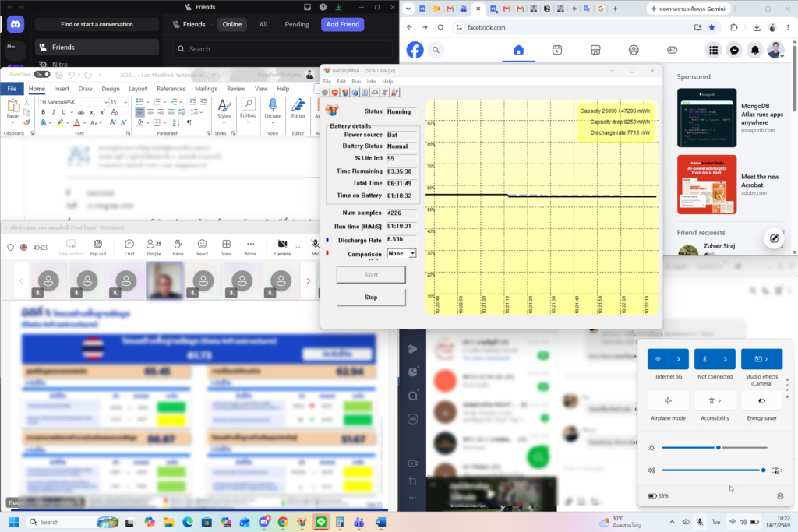The height and width of the screenshot is (532, 798).
Task: Turn on the Camera in Teams
Action: point(282,247)
